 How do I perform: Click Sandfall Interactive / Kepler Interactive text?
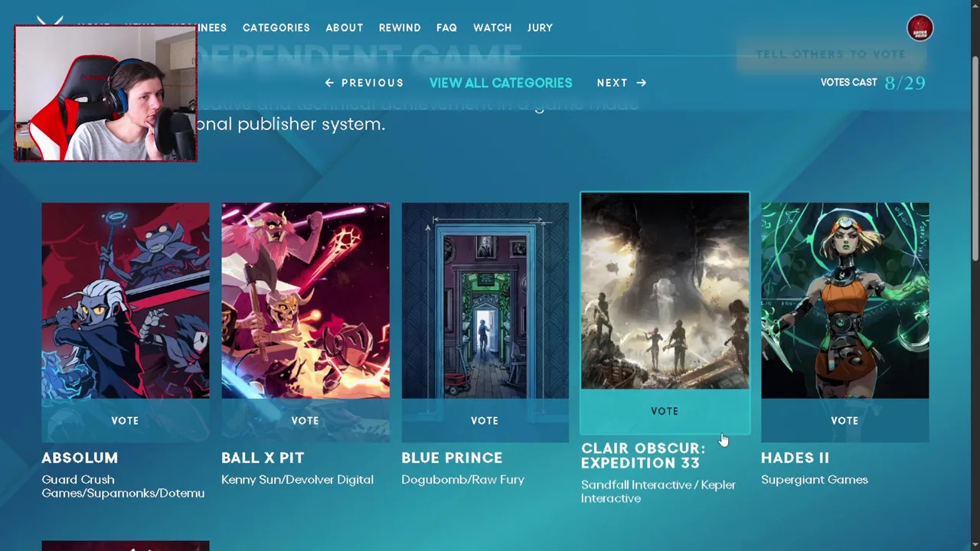tap(658, 491)
